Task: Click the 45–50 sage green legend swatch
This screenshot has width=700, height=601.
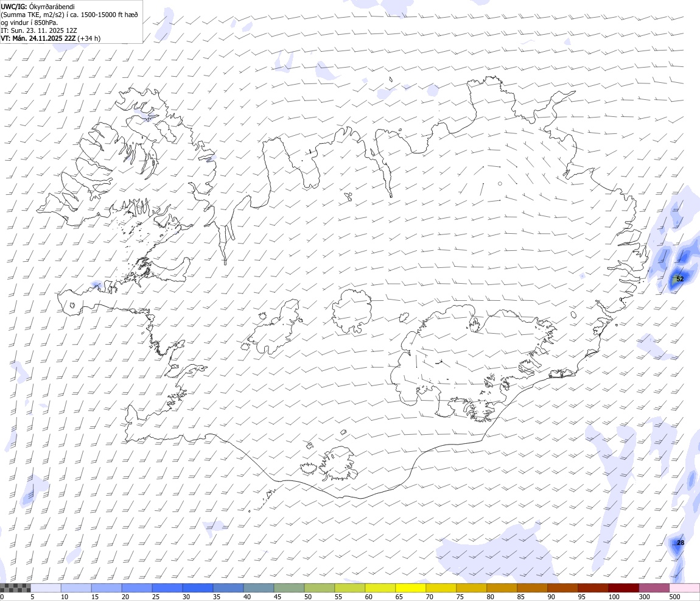Action: 289,588
